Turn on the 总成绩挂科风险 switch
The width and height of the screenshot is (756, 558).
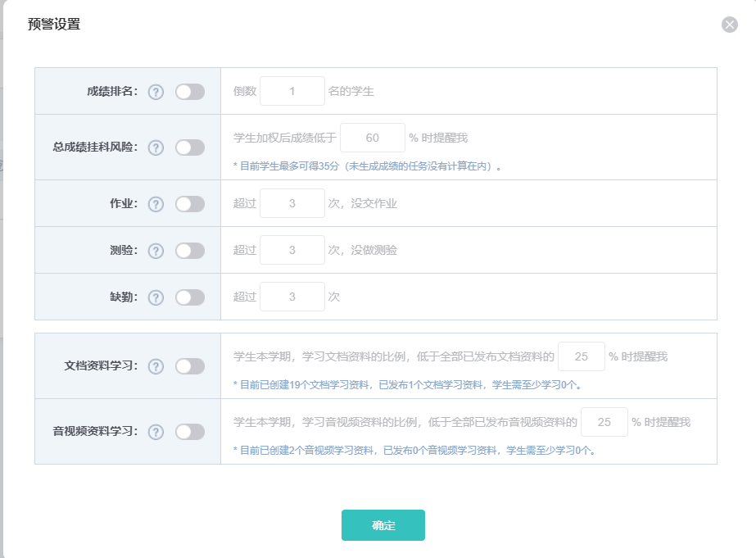pyautogui.click(x=189, y=147)
